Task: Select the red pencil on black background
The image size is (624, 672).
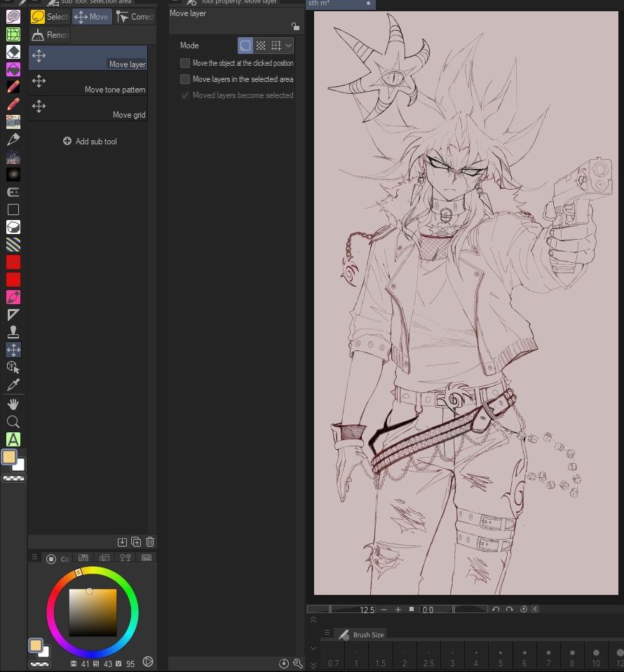Action: point(13,87)
